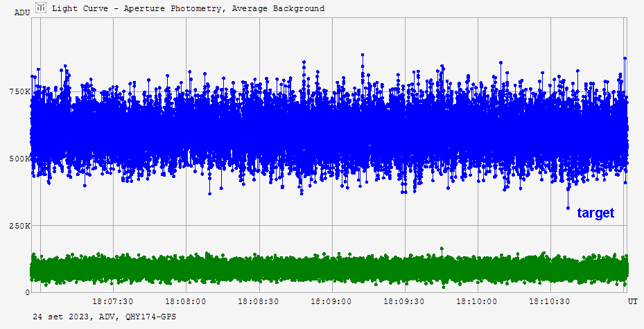Click the 'UT' axis label

point(632,301)
